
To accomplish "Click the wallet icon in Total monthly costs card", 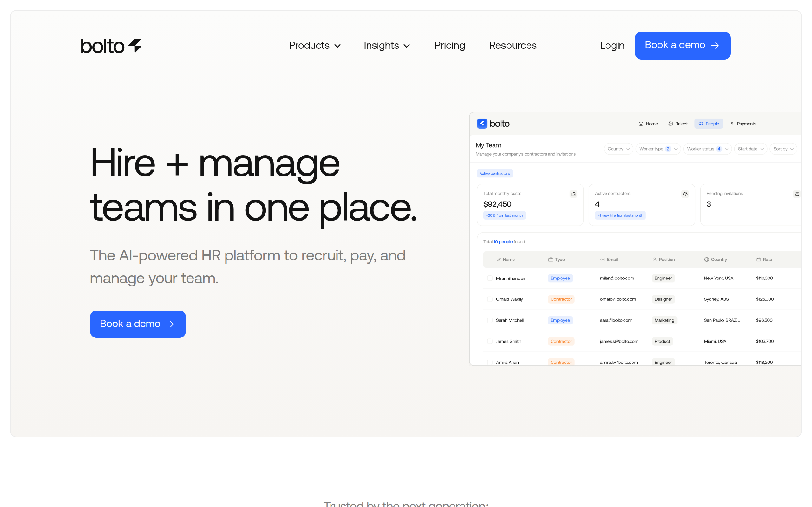I will (573, 194).
